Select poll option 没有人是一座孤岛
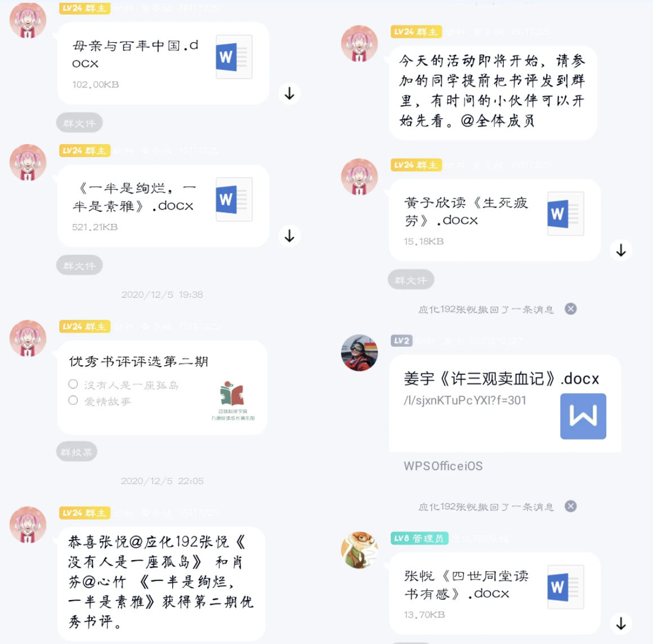This screenshot has width=653, height=644. [73, 384]
